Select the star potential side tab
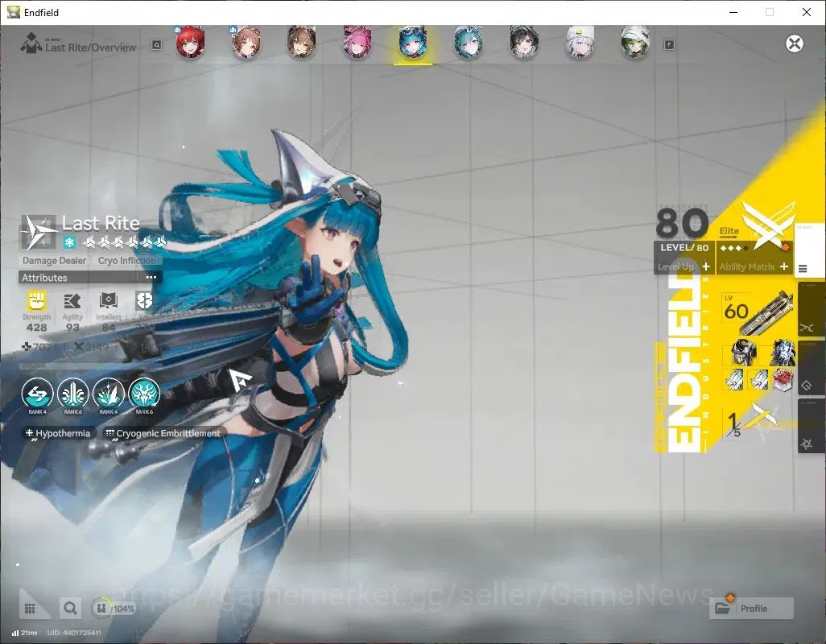This screenshot has width=826, height=644. (x=812, y=427)
